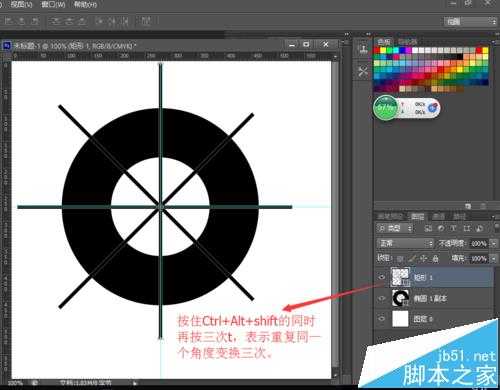Click middle distribute icon in third group
The height and width of the screenshot is (390, 500).
tap(112, 21)
